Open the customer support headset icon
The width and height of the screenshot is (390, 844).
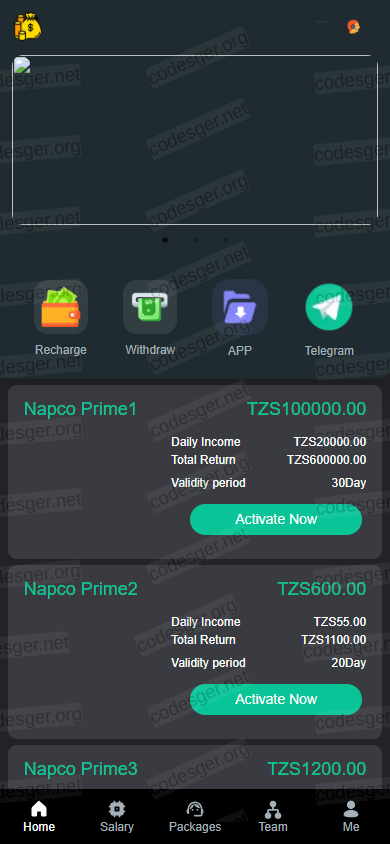click(x=353, y=27)
